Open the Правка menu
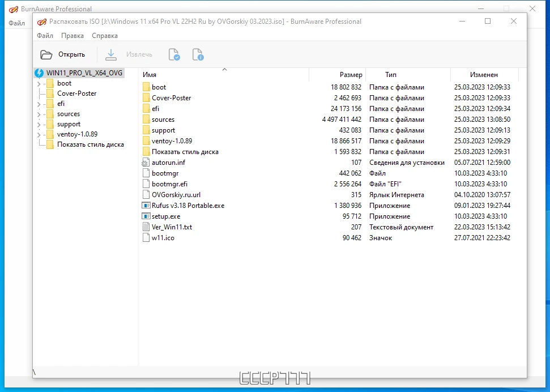The height and width of the screenshot is (392, 550). pos(73,36)
